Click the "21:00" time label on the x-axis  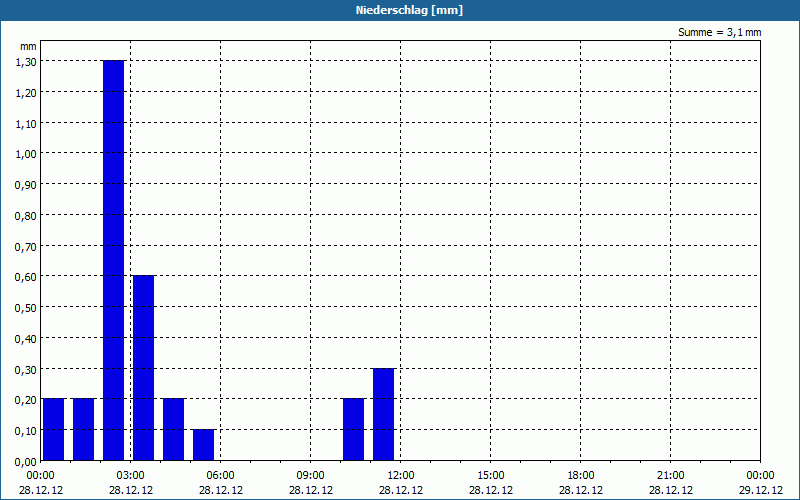(x=670, y=476)
